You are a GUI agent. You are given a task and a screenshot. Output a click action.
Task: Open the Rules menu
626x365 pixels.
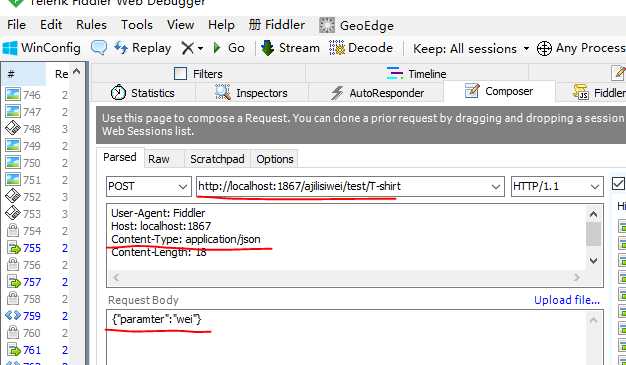pos(91,25)
